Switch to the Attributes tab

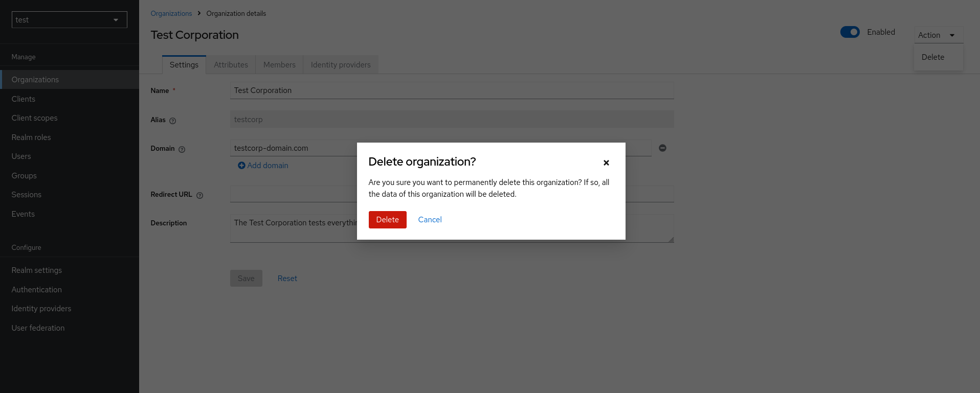[231, 65]
